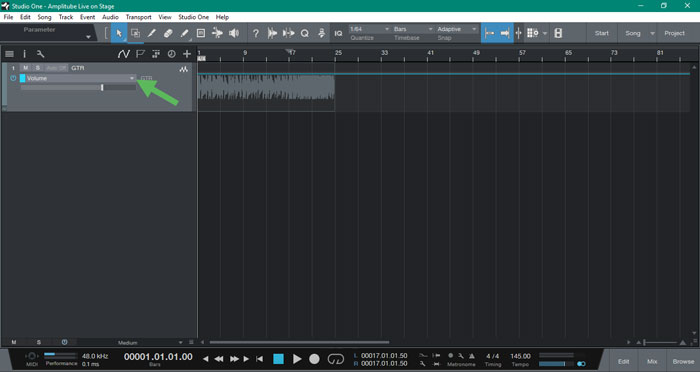
Task: Select the Split knife tool
Action: point(152,33)
